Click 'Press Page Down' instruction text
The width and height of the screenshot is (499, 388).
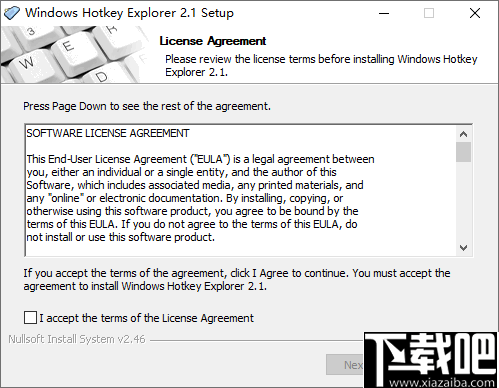click(x=147, y=106)
